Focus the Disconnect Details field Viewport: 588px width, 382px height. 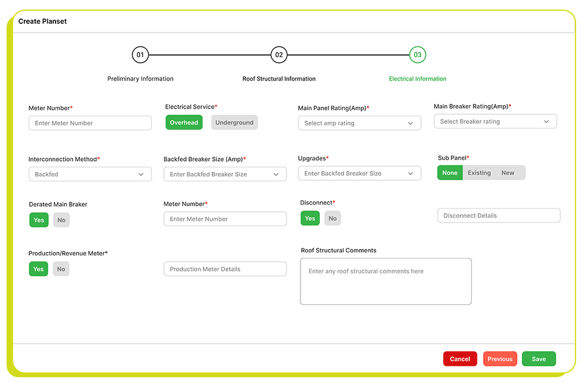499,215
